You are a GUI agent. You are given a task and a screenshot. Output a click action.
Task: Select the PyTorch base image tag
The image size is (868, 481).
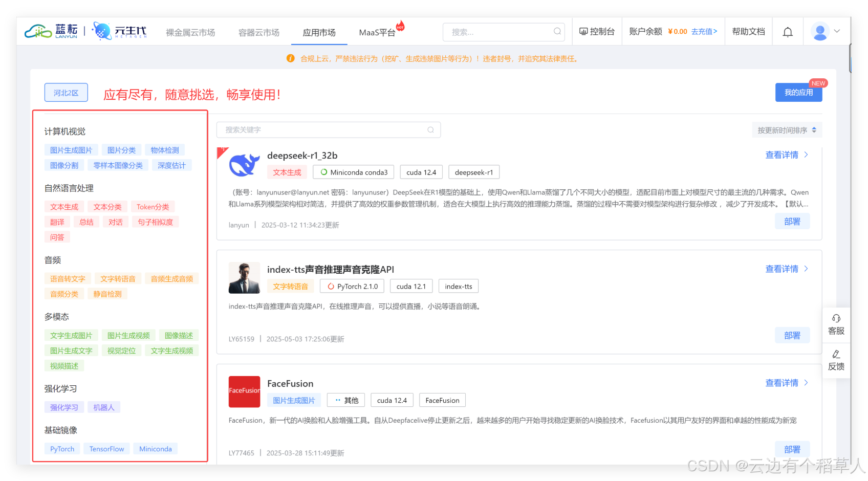(62, 449)
